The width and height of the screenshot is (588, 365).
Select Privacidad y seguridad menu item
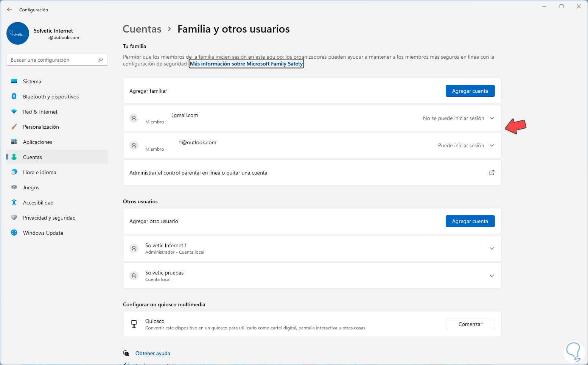pos(49,218)
